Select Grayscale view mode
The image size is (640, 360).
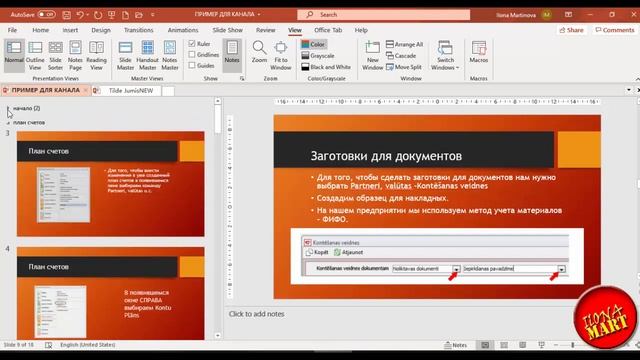[318, 56]
